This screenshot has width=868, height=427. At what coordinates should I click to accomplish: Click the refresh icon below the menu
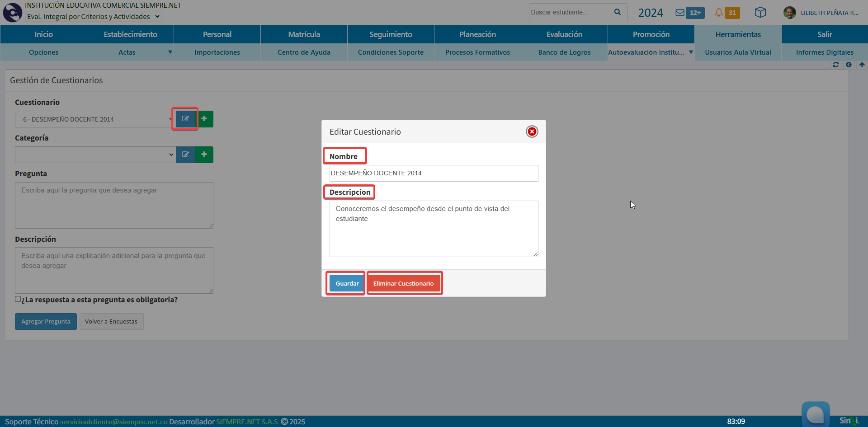(x=835, y=65)
